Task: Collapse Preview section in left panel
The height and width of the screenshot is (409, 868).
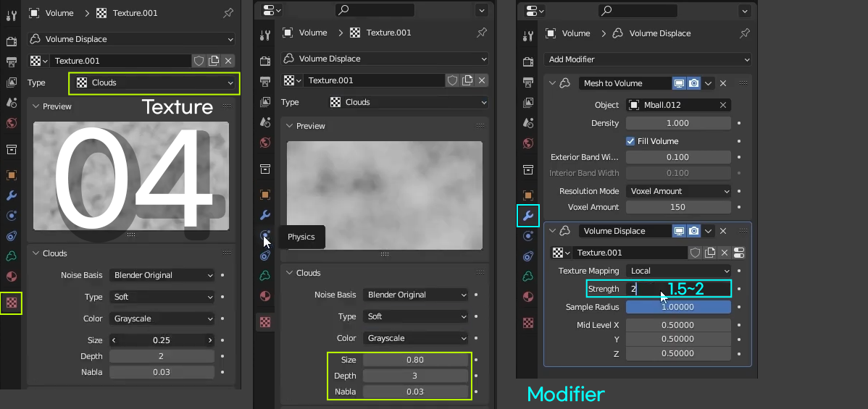Action: pyautogui.click(x=36, y=106)
